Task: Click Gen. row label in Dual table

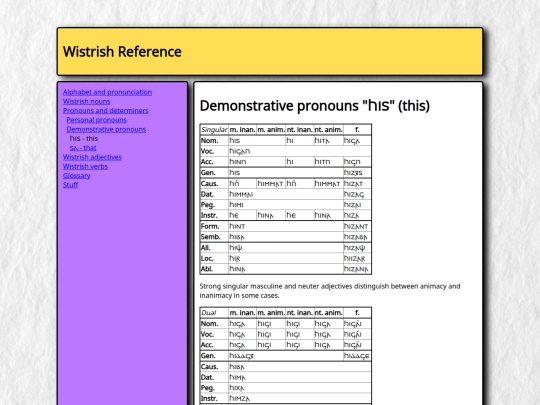Action: (214, 356)
